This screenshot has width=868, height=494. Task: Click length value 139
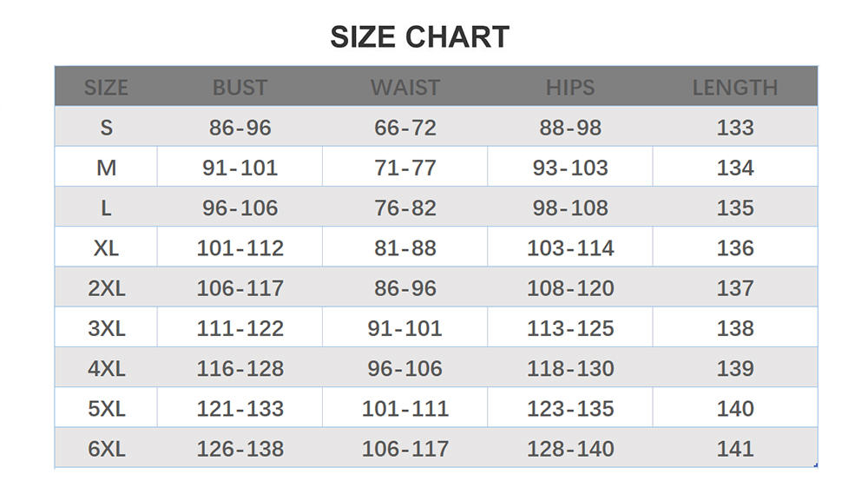pos(735,368)
